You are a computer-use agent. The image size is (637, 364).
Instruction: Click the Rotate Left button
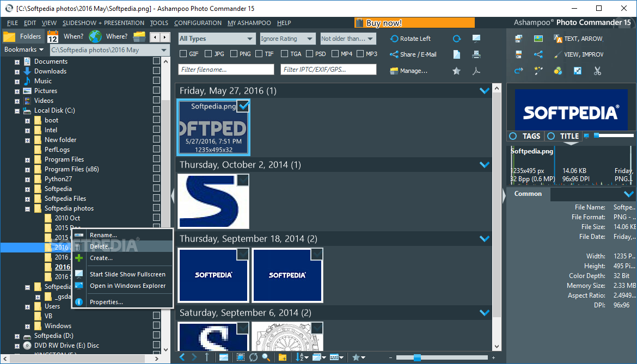tap(411, 39)
